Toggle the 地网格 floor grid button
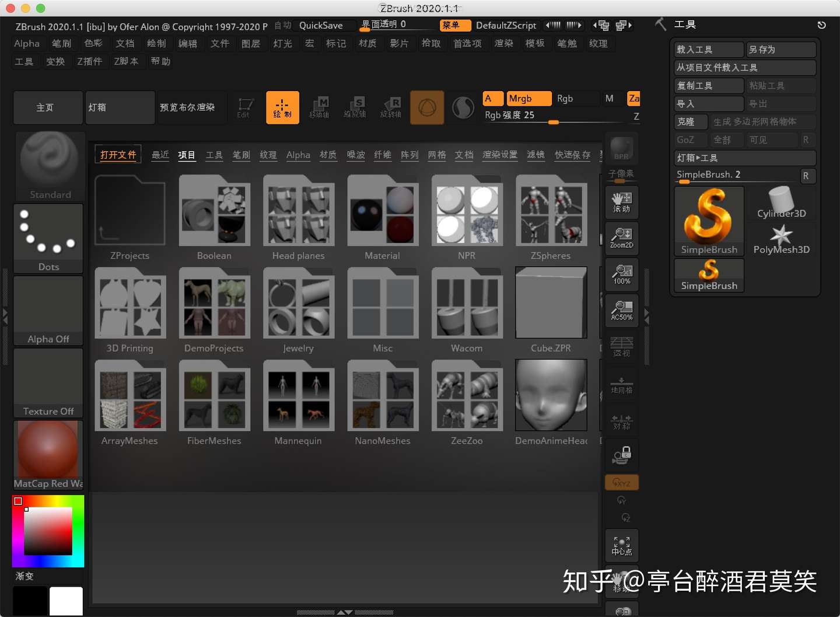Screen dimensions: 840x617 (622, 384)
